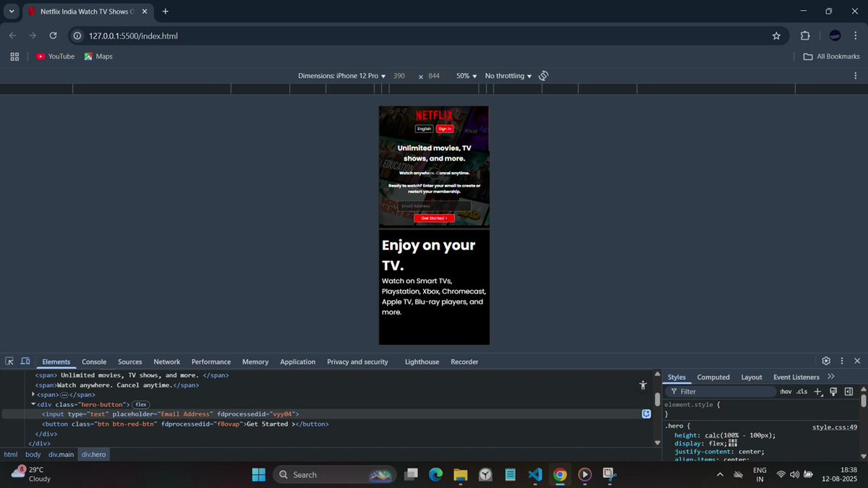Image resolution: width=868 pixels, height=488 pixels.
Task: Click the English language button
Action: click(424, 129)
